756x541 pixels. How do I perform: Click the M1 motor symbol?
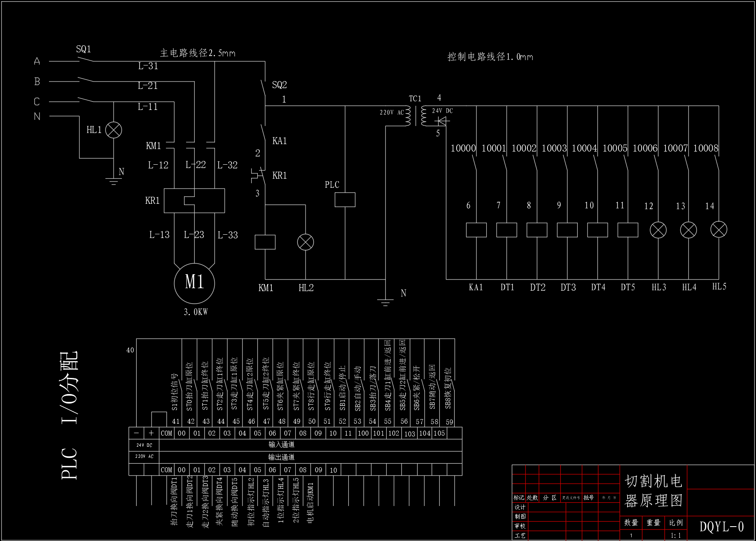point(194,284)
